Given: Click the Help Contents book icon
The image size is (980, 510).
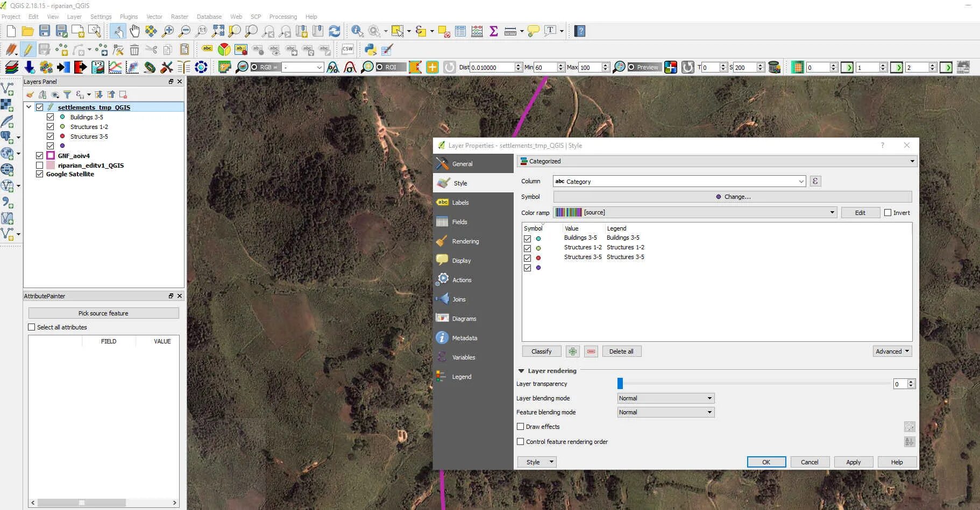Looking at the screenshot, I should click(580, 31).
